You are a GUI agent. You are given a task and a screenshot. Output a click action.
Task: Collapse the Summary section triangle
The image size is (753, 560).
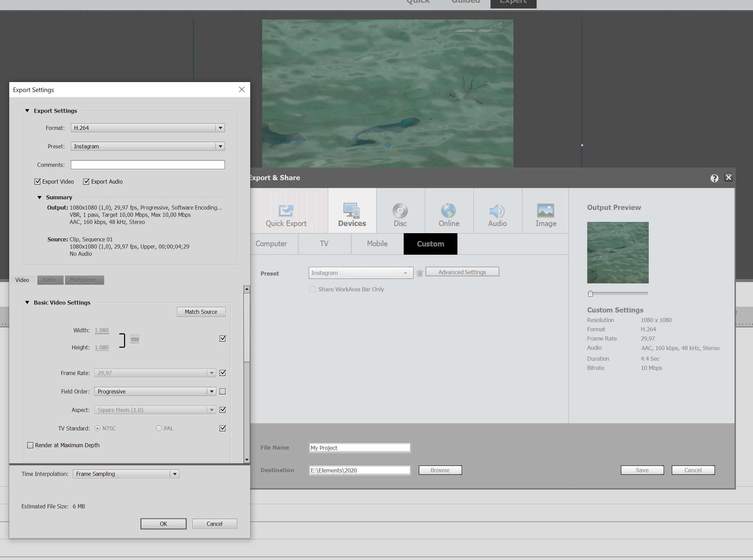pos(39,197)
